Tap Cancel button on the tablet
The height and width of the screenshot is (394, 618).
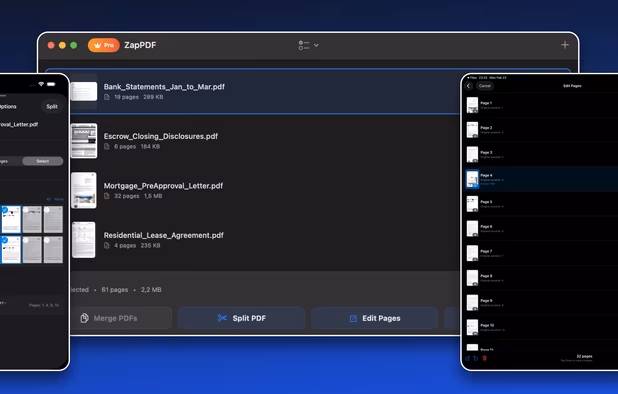tap(485, 86)
